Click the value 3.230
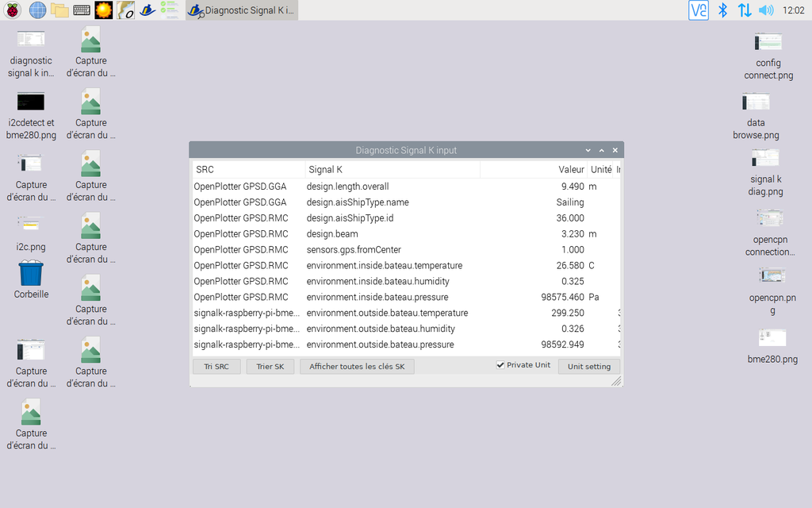 pos(573,234)
